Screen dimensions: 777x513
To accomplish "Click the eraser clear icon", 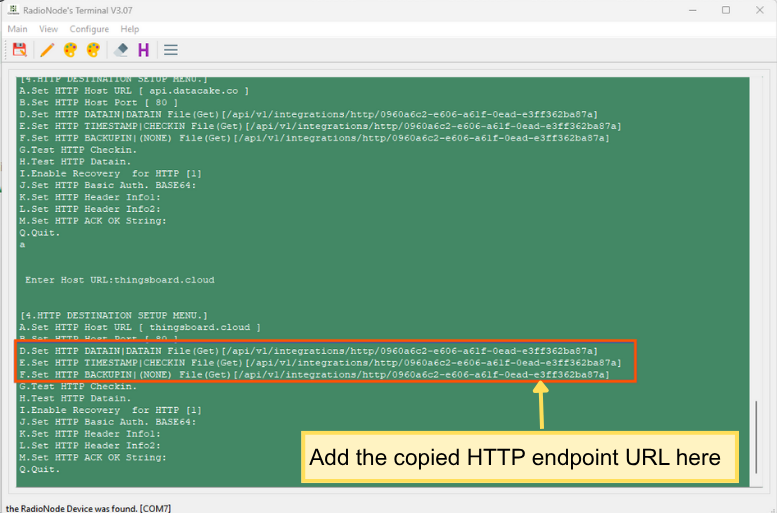I will [121, 49].
